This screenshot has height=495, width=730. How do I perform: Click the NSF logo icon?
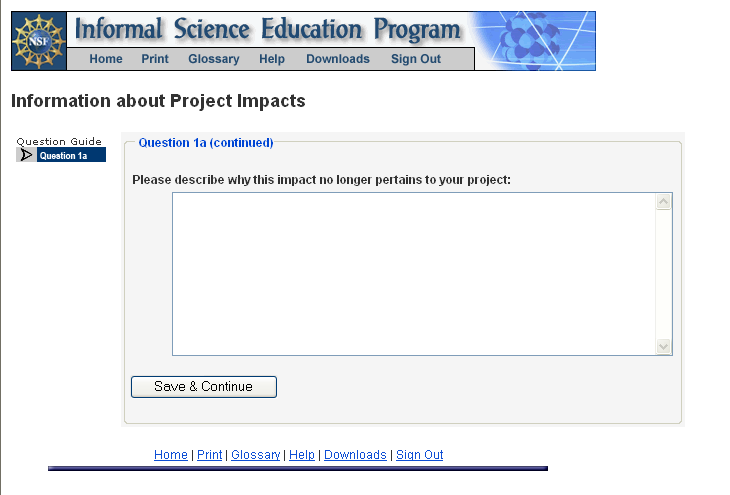[38, 41]
